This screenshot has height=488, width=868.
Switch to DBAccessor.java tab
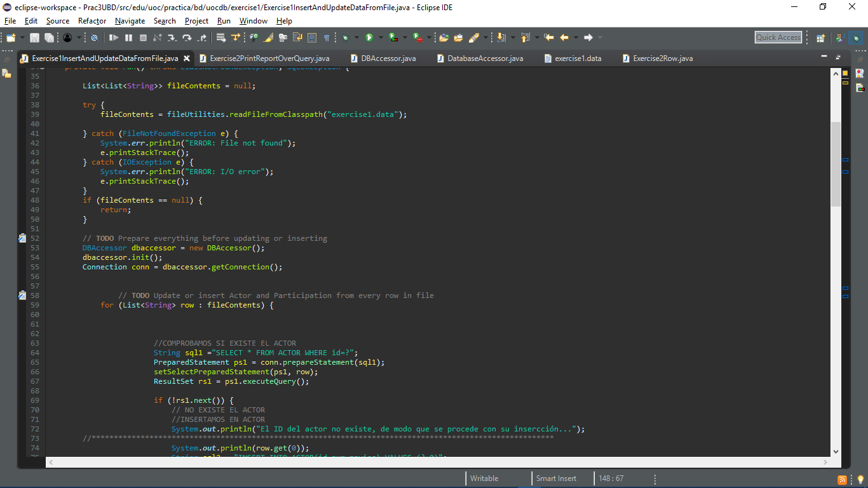383,58
